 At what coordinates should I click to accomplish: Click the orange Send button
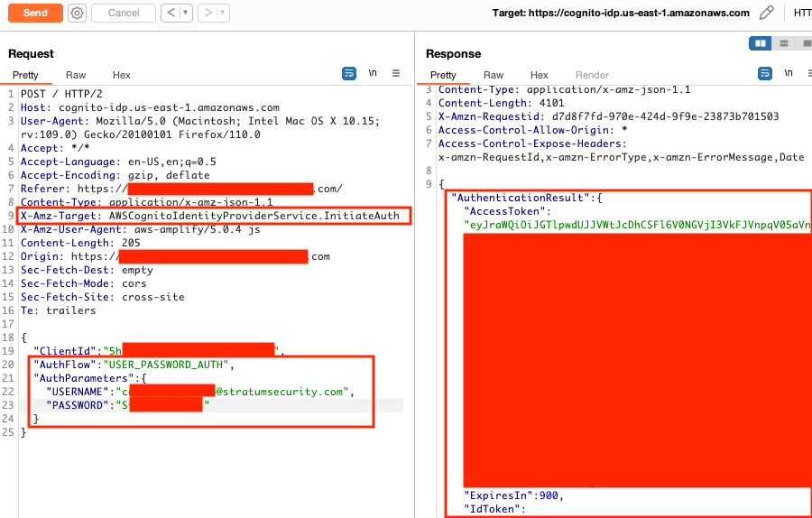pos(35,13)
